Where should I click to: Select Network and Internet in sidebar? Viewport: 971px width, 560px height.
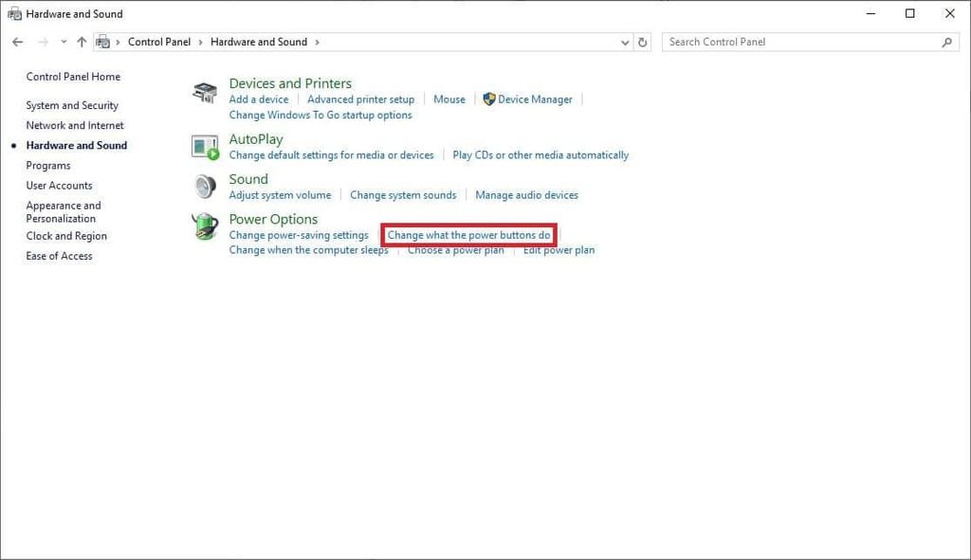75,125
